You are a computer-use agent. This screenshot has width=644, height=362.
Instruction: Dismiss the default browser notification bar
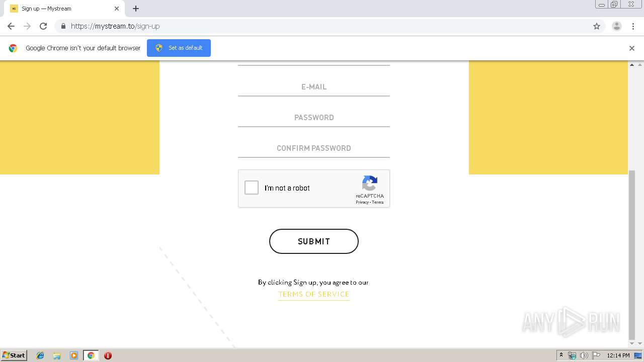click(632, 48)
